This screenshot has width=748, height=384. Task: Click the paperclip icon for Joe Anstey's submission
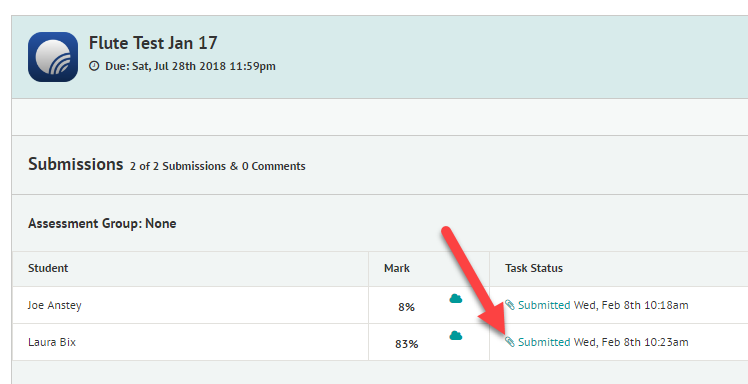(510, 305)
